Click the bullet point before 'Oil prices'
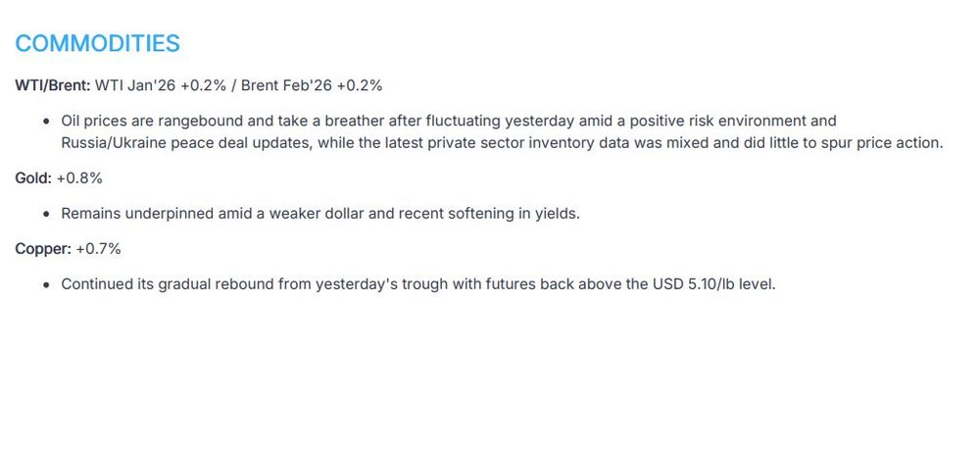 pyautogui.click(x=47, y=122)
